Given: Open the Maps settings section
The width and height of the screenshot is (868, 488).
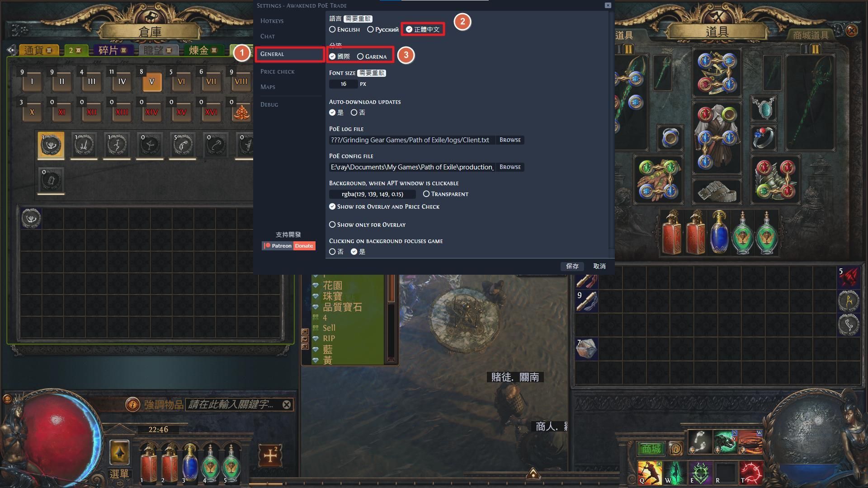Looking at the screenshot, I should [x=267, y=86].
